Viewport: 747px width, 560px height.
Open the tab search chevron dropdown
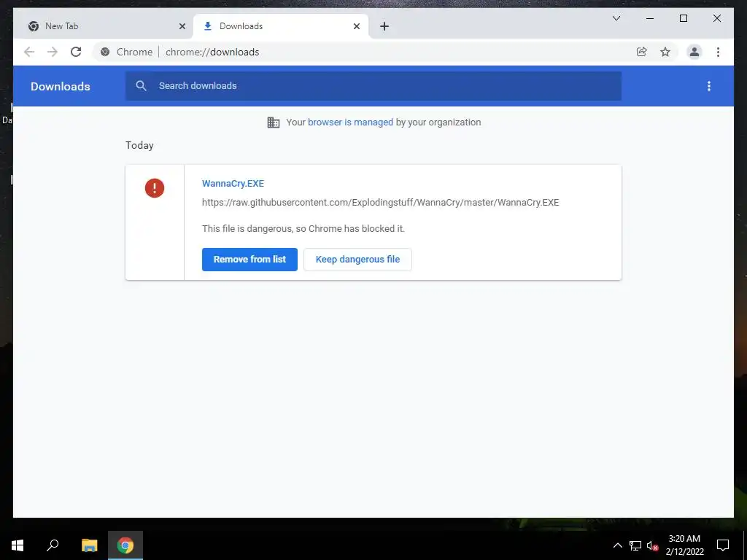coord(616,18)
